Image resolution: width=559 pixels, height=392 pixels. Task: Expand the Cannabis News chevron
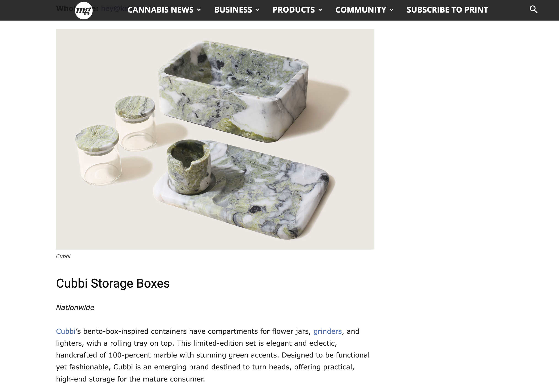pos(199,10)
